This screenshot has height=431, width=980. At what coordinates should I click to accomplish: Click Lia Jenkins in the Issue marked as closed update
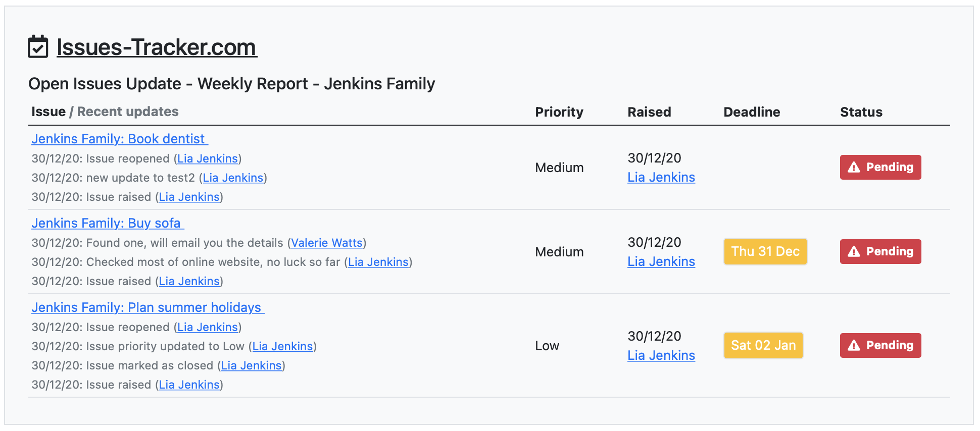(251, 365)
